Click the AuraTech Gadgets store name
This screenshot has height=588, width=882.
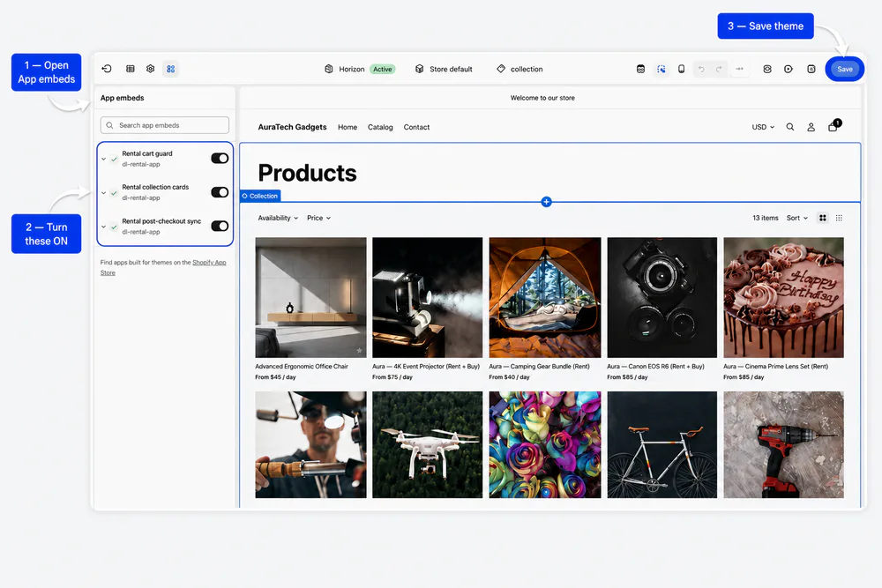tap(293, 127)
